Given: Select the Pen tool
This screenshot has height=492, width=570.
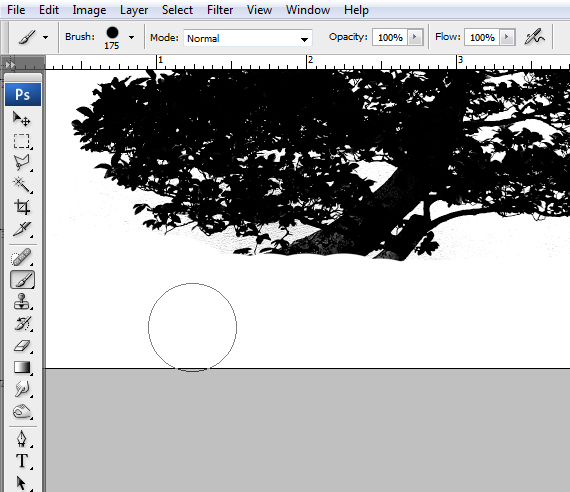Looking at the screenshot, I should point(22,439).
